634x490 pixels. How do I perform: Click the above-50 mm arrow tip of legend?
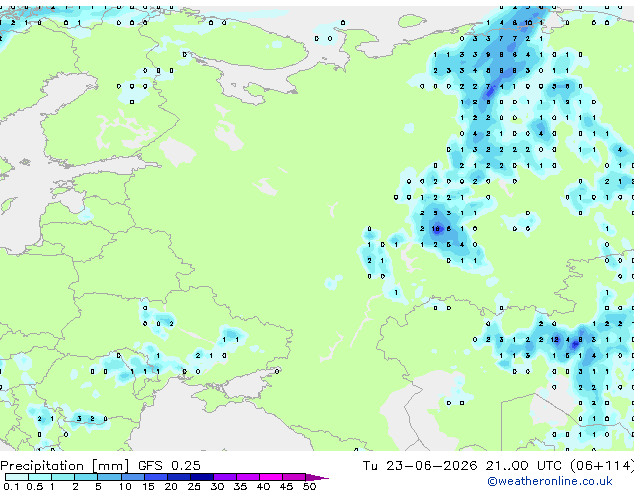tap(317, 477)
